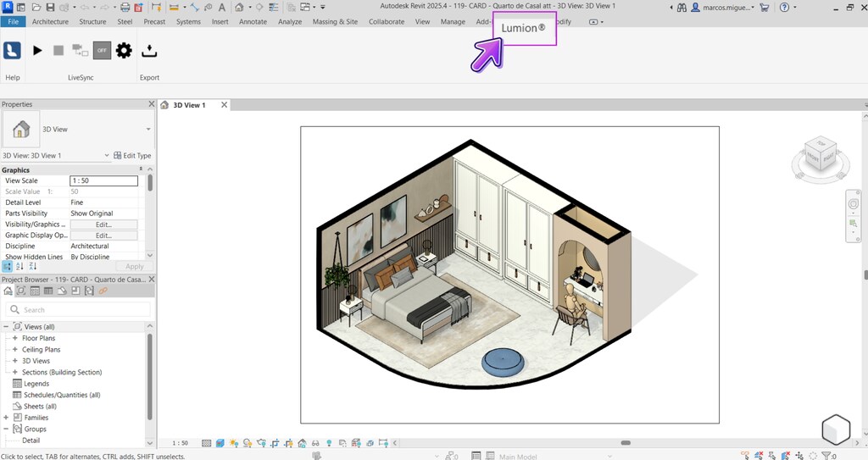
Task: Open the 3D View type selector dropdown
Action: tap(148, 130)
